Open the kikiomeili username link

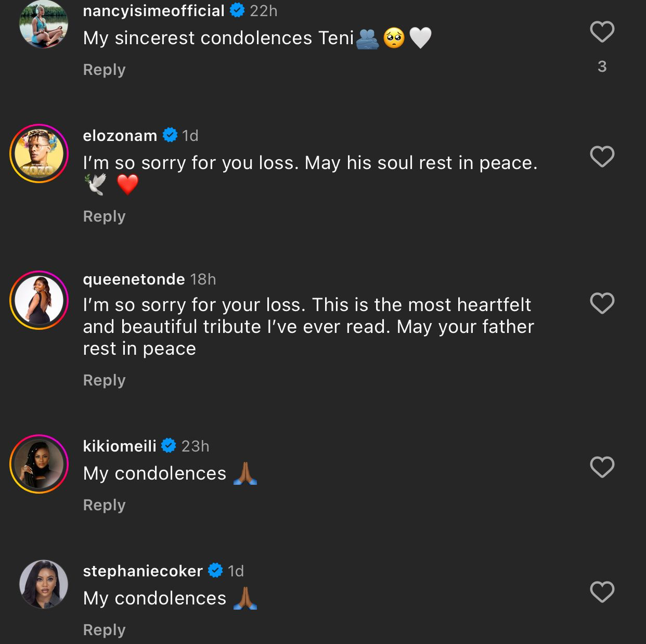pos(120,446)
